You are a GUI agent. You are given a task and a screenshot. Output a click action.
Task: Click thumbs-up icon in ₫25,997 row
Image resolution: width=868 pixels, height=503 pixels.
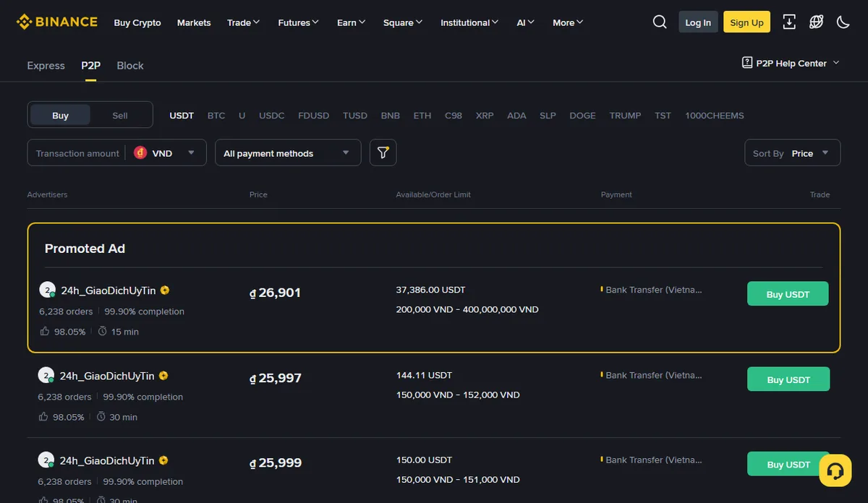pos(43,416)
